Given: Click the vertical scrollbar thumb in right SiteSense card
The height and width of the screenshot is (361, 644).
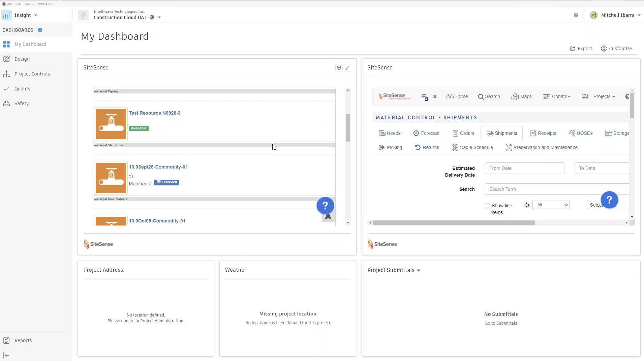Looking at the screenshot, I should tap(632, 106).
